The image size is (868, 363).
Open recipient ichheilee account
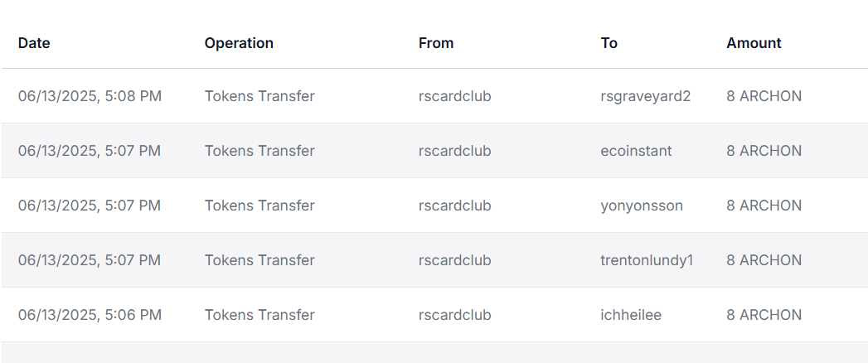pos(631,315)
